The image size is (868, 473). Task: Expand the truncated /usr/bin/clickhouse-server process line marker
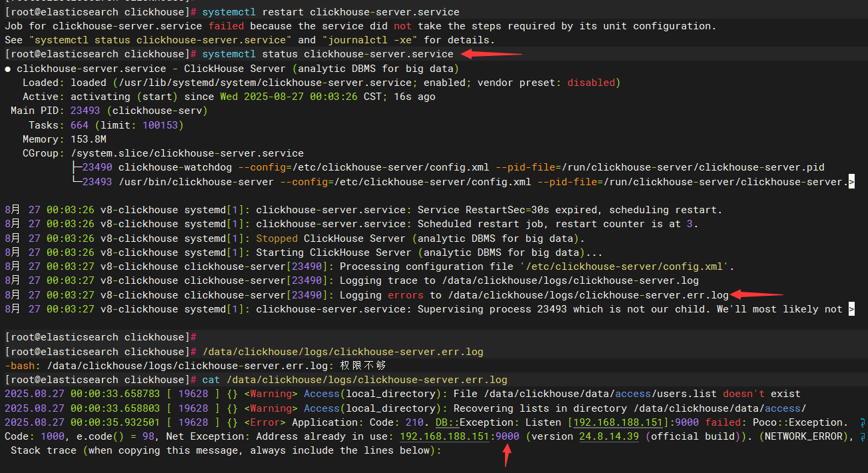pyautogui.click(x=851, y=182)
